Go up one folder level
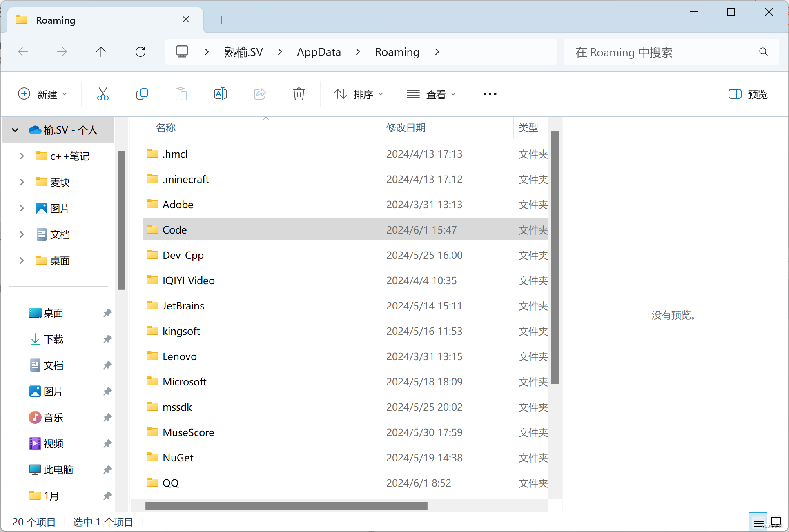Viewport: 789px width, 532px height. point(101,52)
